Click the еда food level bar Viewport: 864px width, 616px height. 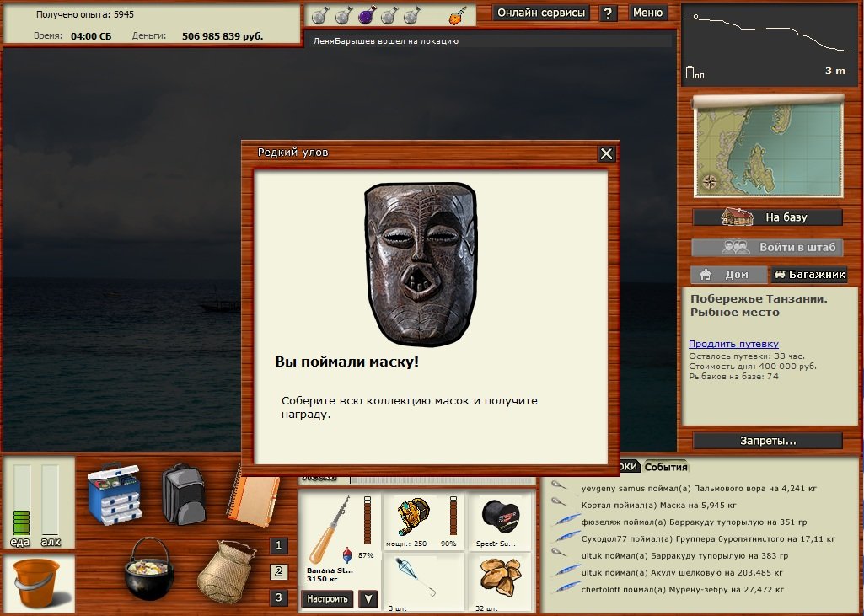21,500
